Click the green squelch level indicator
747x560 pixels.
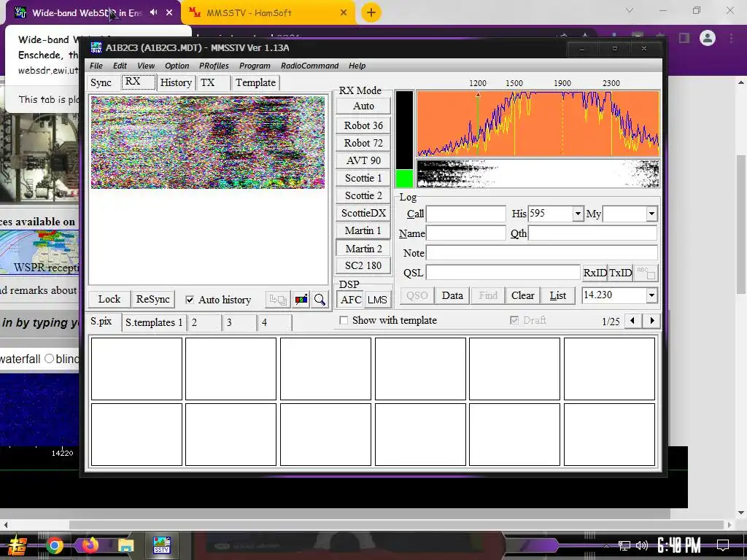click(x=404, y=179)
